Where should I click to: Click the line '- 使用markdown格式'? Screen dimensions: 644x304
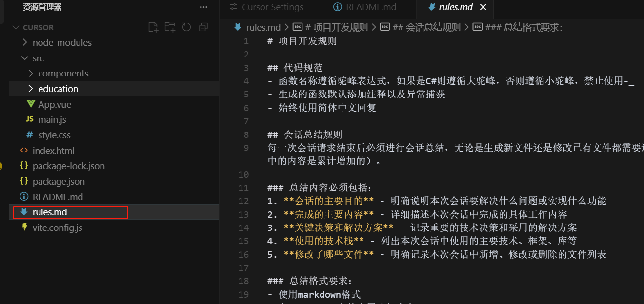pos(314,294)
